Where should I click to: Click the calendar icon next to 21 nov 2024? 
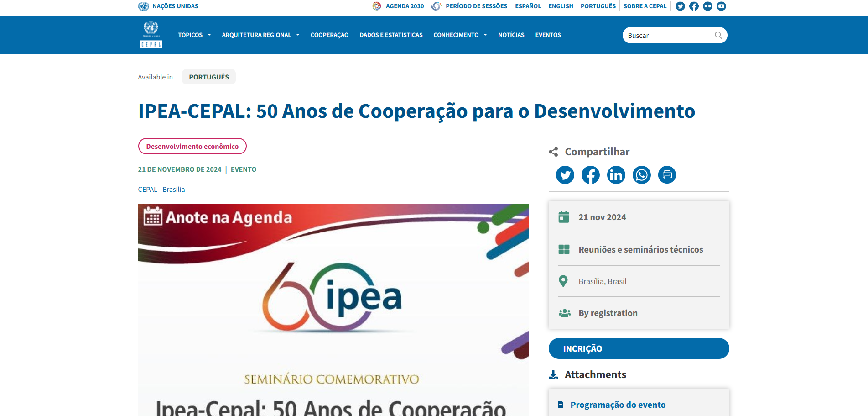[x=564, y=217]
